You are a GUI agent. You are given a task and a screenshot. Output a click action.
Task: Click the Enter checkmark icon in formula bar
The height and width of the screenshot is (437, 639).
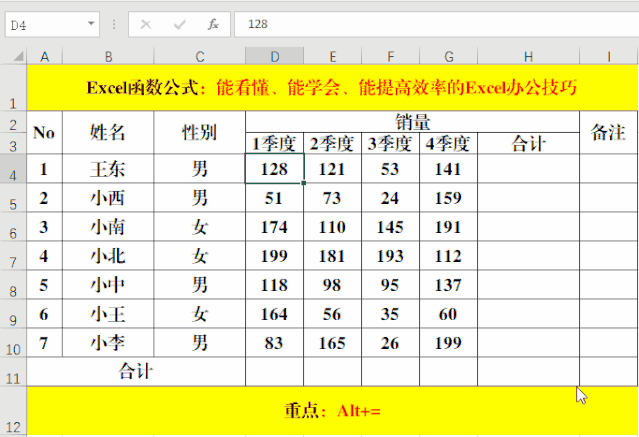pyautogui.click(x=179, y=24)
